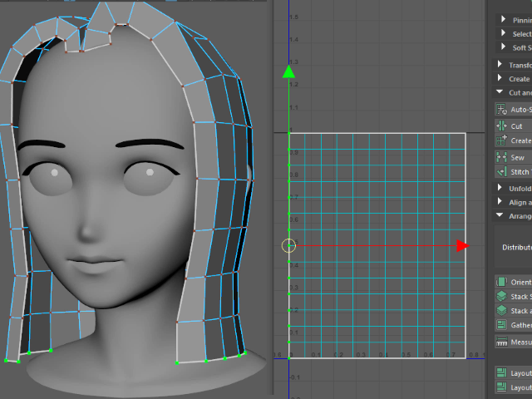Collapse the Cut and Sew section
The width and height of the screenshot is (532, 399).
click(x=500, y=92)
